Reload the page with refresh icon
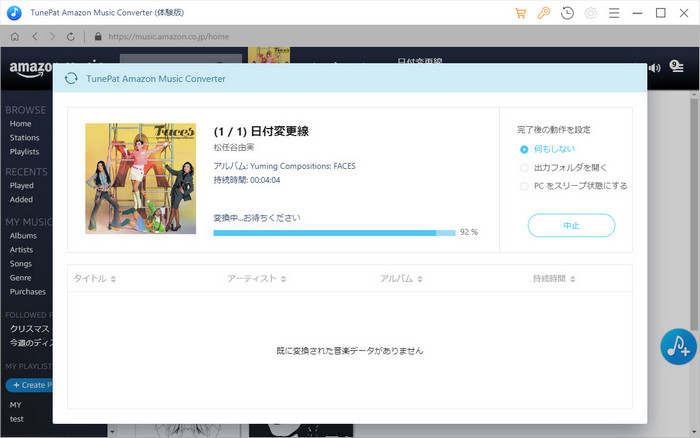The height and width of the screenshot is (438, 700). 71,37
